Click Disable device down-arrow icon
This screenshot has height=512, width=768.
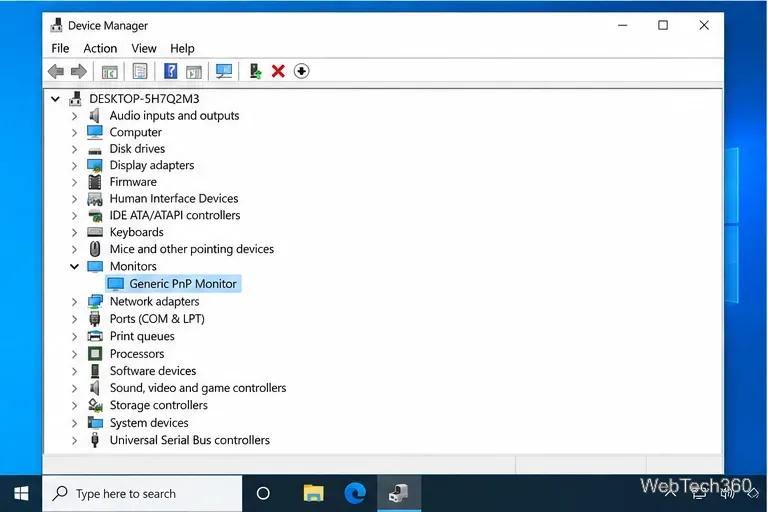point(301,72)
